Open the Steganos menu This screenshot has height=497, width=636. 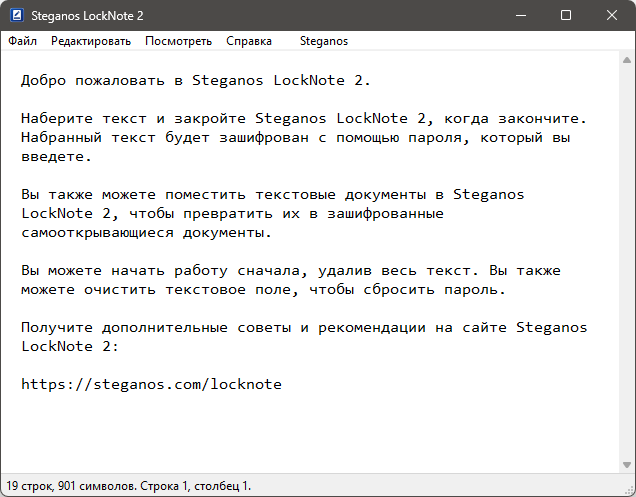click(324, 41)
